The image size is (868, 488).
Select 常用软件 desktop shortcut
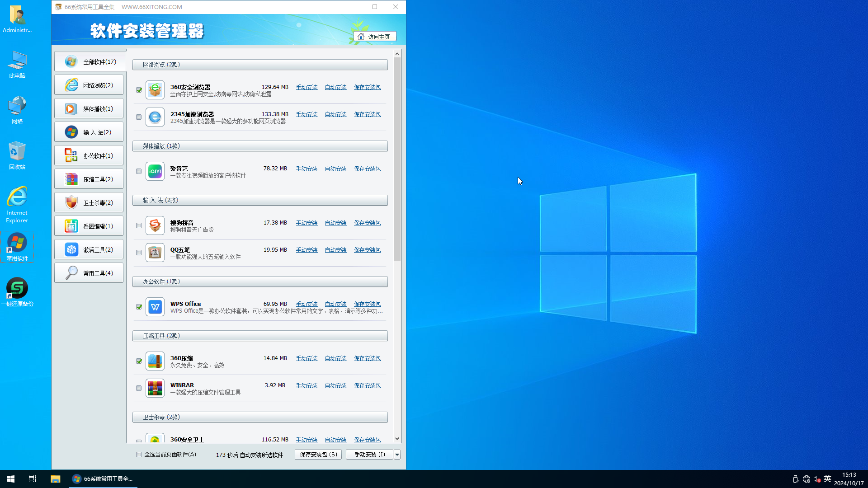(17, 247)
